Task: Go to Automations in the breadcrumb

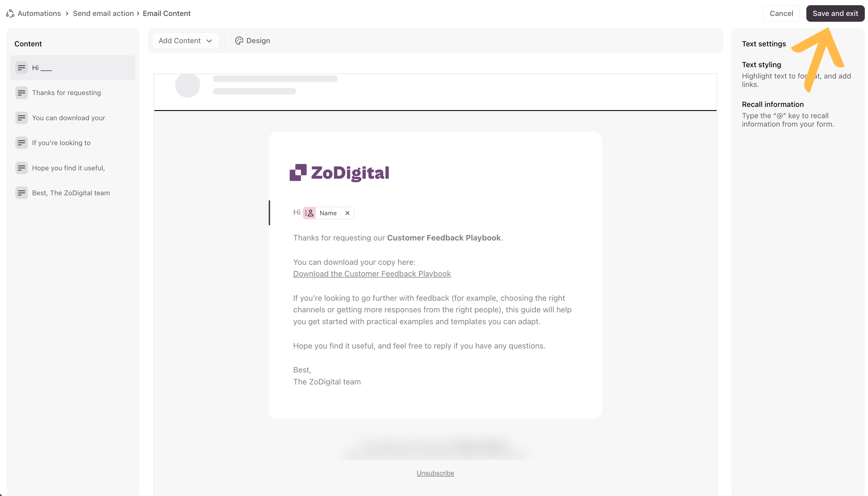Action: (x=39, y=13)
